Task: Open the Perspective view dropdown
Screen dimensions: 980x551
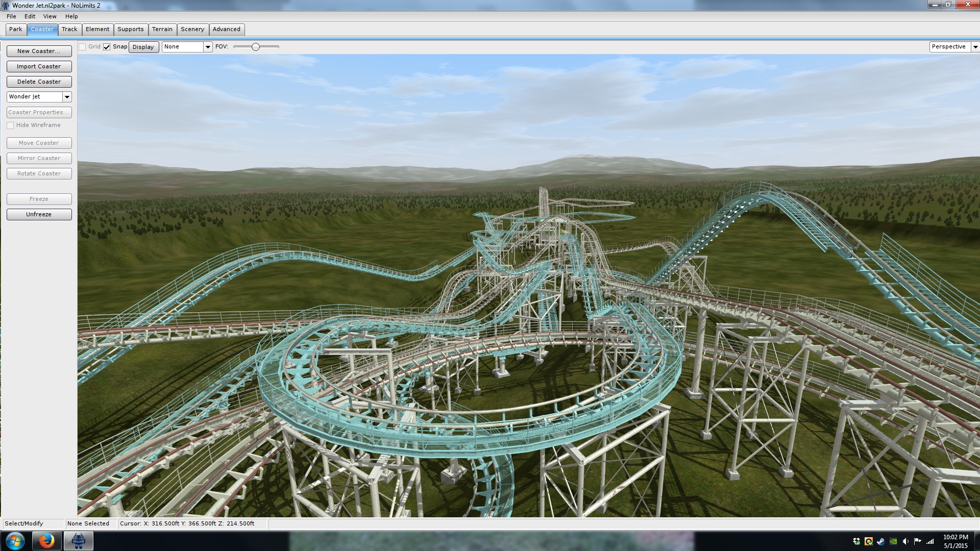Action: tap(975, 47)
